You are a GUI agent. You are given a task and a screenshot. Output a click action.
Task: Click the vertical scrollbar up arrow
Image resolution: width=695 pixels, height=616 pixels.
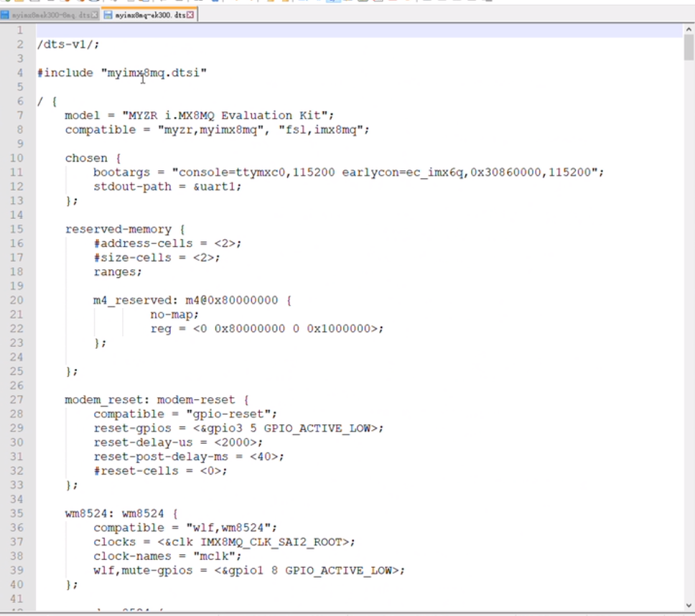(x=689, y=29)
